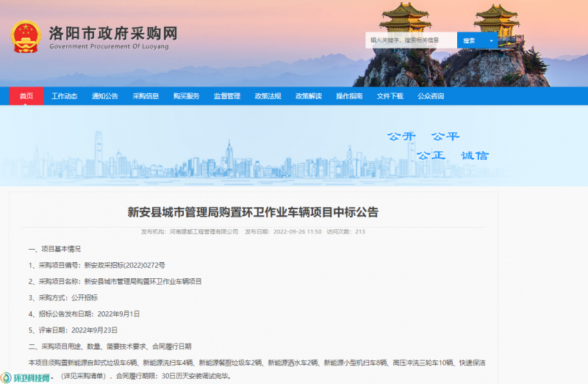Open the dropdown arrow beside the 搜索 button
Viewport: 588px width, 384px height.
click(x=491, y=40)
